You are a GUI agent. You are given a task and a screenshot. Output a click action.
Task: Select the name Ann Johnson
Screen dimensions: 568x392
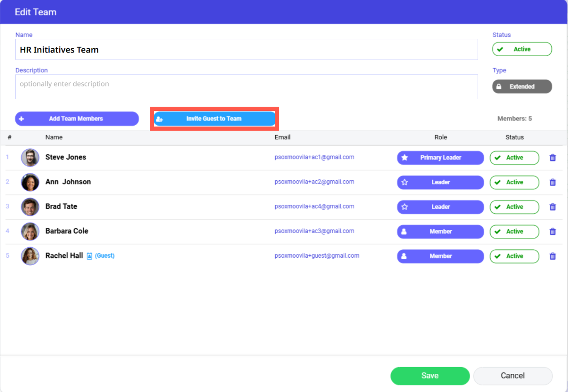click(68, 182)
